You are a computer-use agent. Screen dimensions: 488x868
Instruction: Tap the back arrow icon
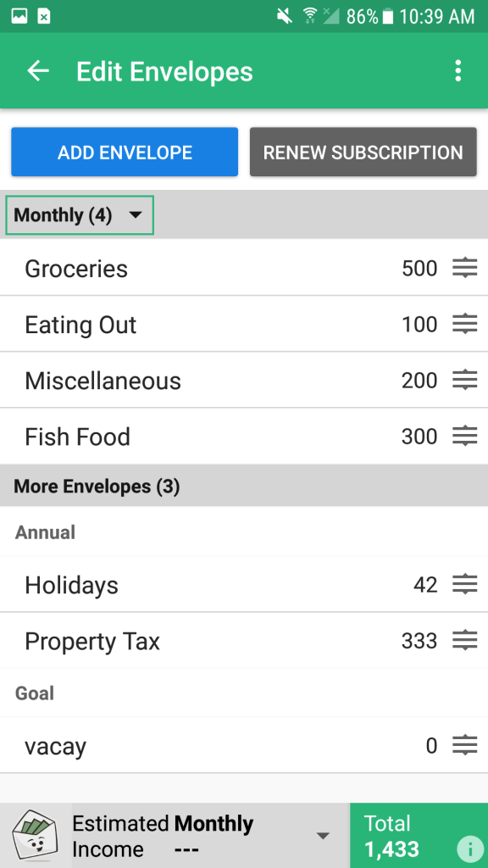click(x=38, y=71)
